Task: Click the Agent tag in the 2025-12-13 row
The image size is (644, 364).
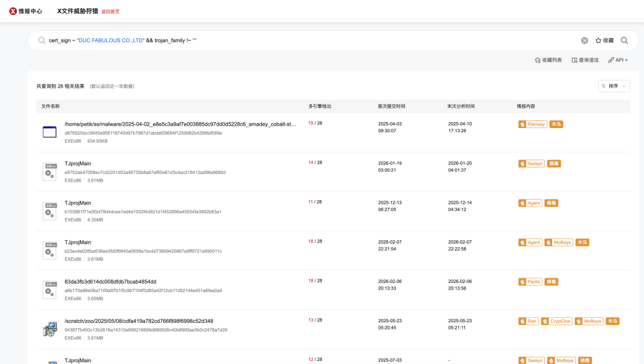Action: pyautogui.click(x=530, y=203)
